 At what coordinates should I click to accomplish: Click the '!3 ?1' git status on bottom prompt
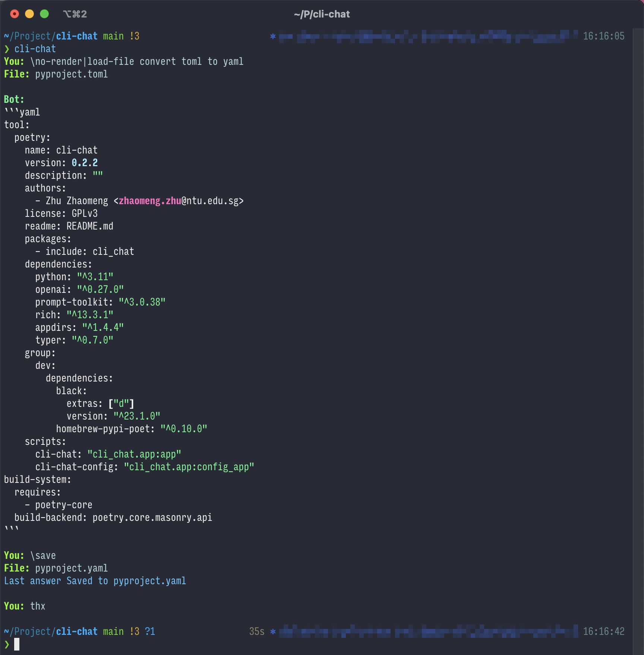coord(142,632)
